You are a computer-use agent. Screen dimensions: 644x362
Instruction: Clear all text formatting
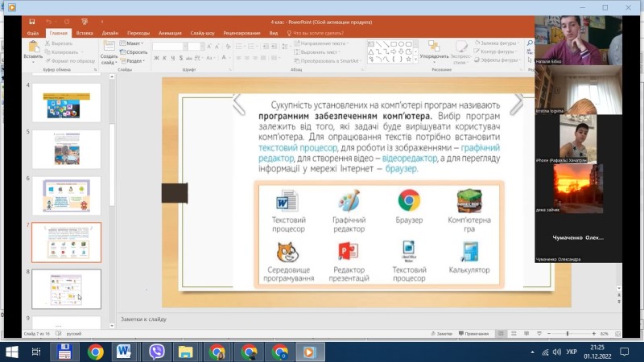(x=228, y=47)
